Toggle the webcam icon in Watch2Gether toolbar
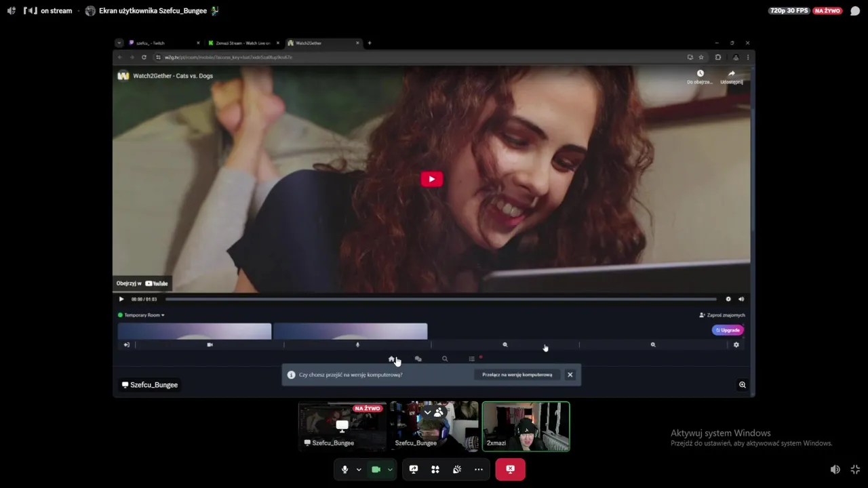868x488 pixels. (x=210, y=345)
